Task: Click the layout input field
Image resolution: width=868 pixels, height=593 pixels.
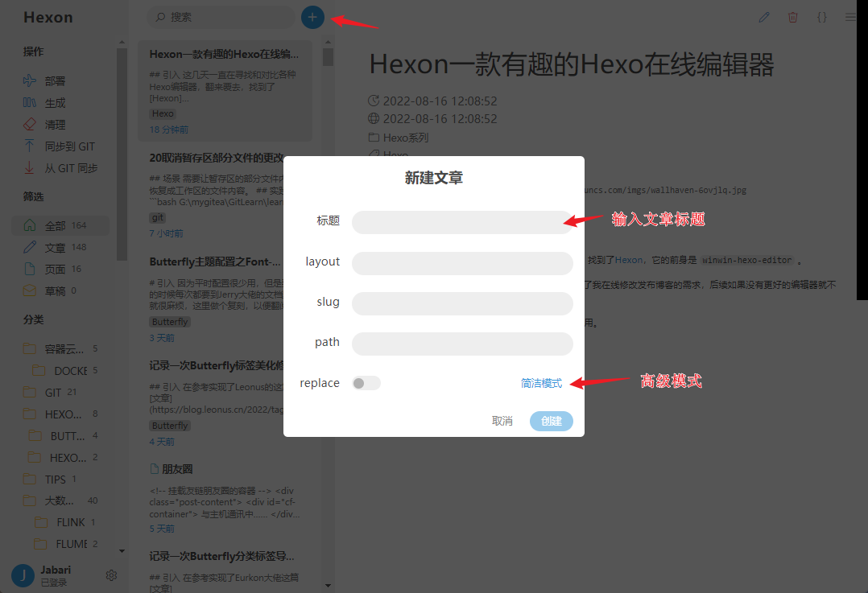Action: coord(462,263)
